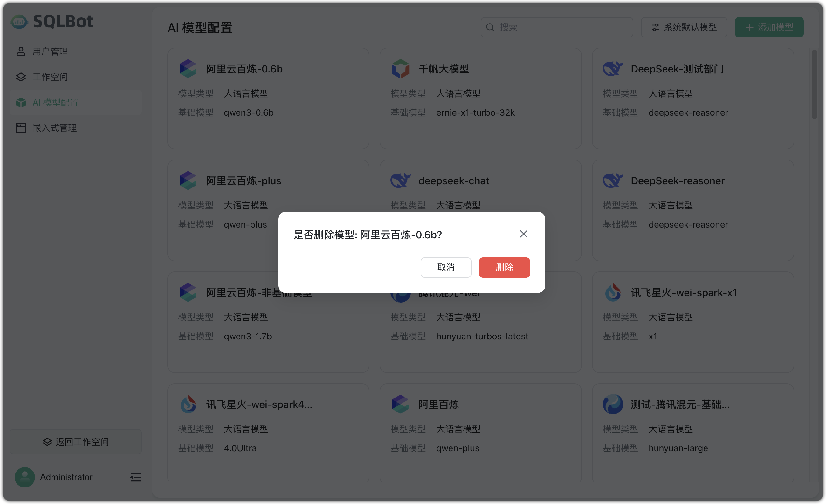Click the 嵌入式管理 icon in sidebar
This screenshot has width=826, height=504.
[20, 128]
